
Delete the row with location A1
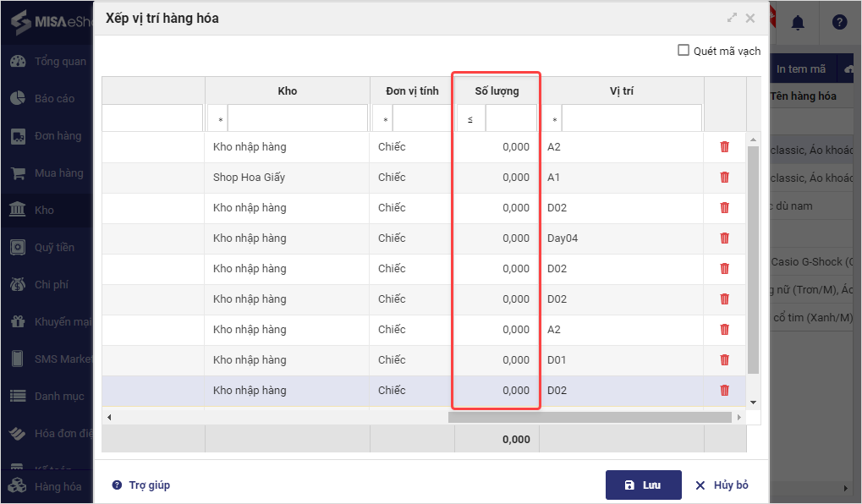(724, 178)
